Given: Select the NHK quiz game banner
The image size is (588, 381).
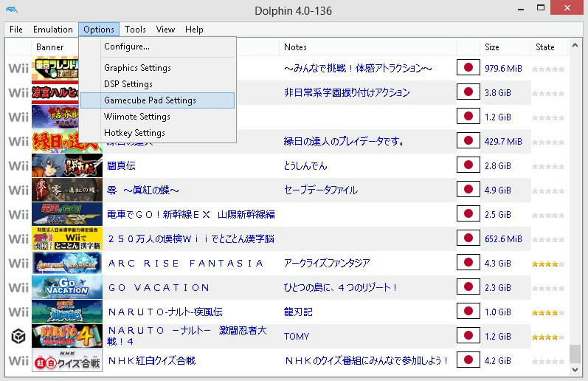Looking at the screenshot, I should (x=67, y=360).
